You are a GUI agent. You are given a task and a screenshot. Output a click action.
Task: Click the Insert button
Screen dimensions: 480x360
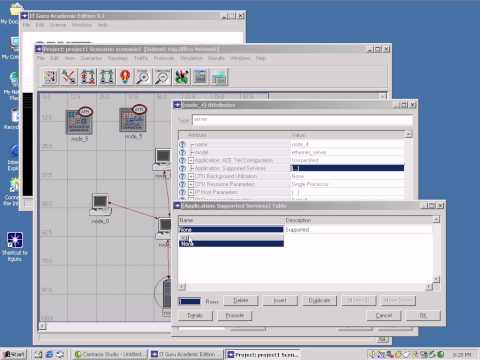(280, 301)
